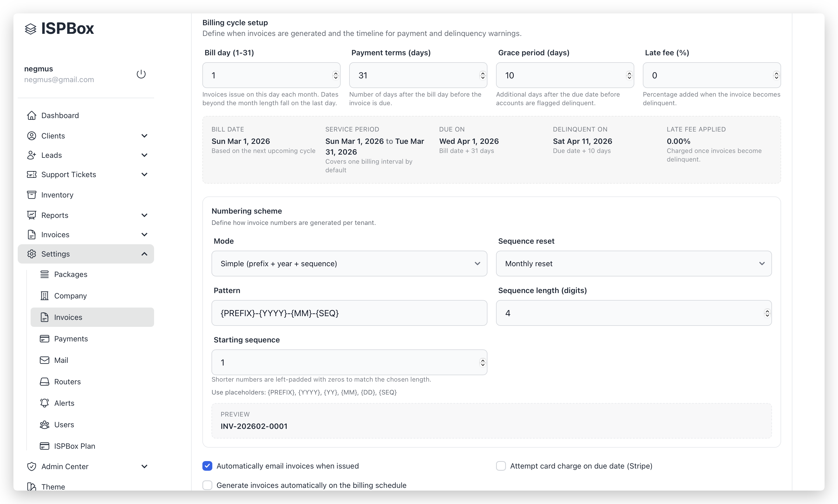Image resolution: width=838 pixels, height=504 pixels.
Task: Click the Users group icon
Action: pos(45,425)
